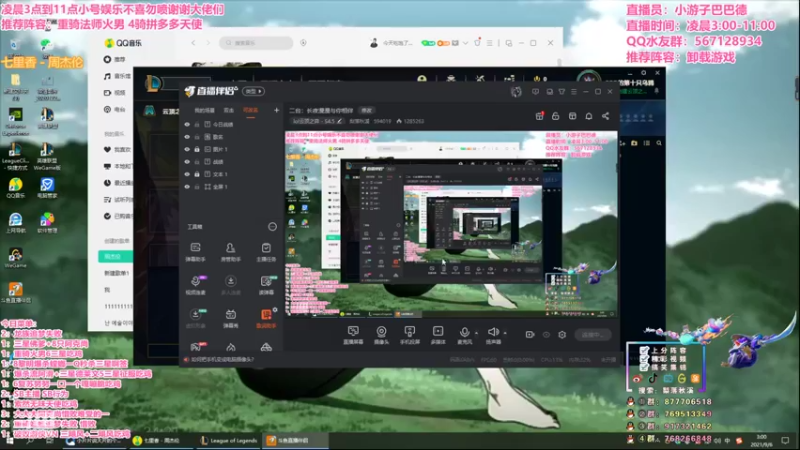Viewport: 800px width, 450px height.
Task: Hide the 全屏 1 source
Action: (187, 187)
